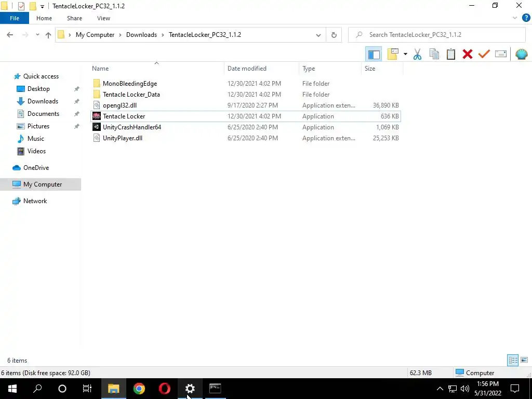The width and height of the screenshot is (532, 399).
Task: Click the new folder toolbar icon
Action: tap(393, 54)
